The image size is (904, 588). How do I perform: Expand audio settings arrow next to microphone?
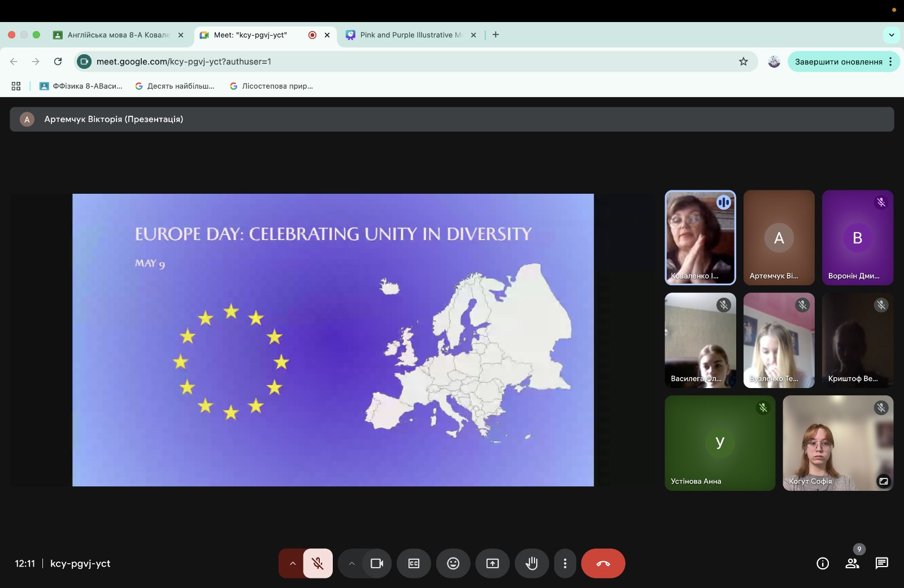pos(293,563)
